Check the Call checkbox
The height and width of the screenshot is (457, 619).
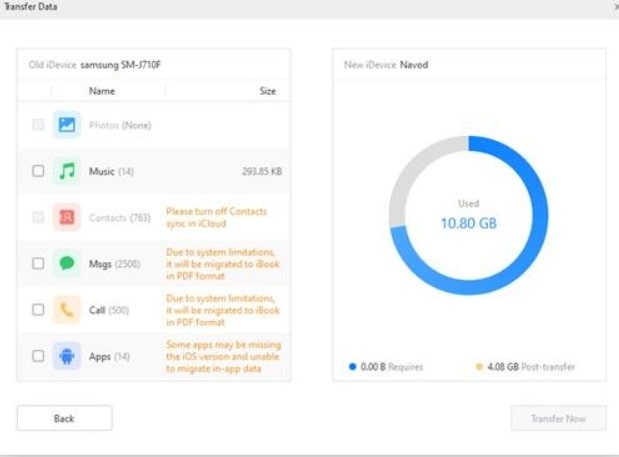pos(38,310)
